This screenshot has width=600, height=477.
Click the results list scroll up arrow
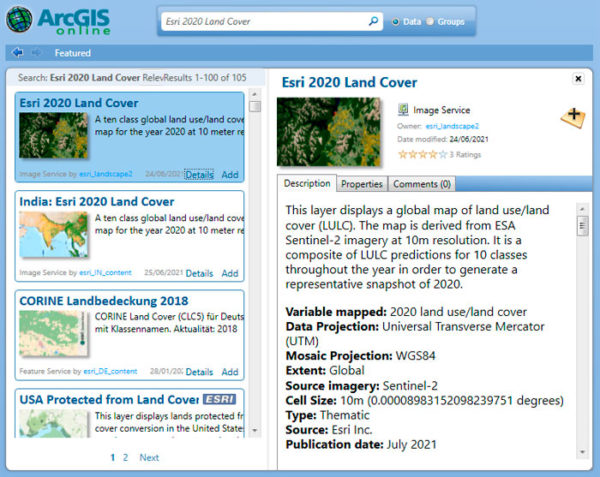tap(254, 94)
